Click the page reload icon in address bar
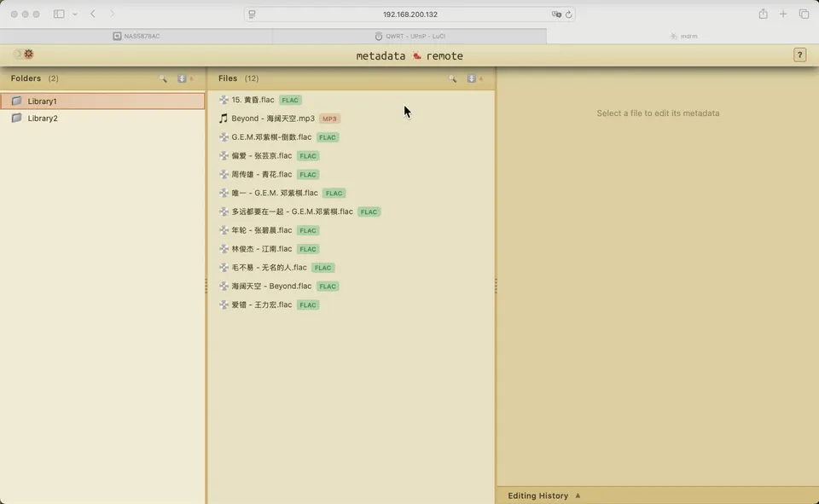 tap(569, 14)
